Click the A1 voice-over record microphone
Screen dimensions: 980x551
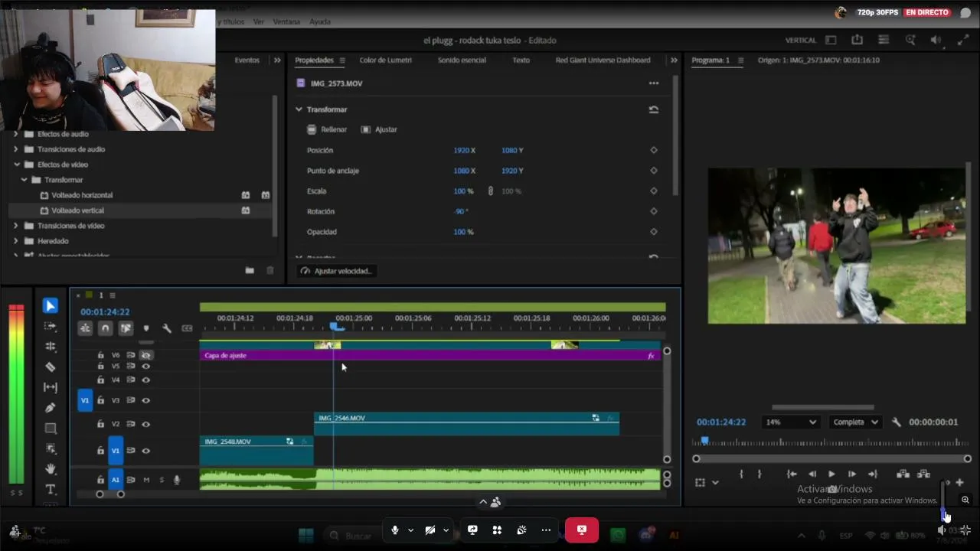click(177, 480)
